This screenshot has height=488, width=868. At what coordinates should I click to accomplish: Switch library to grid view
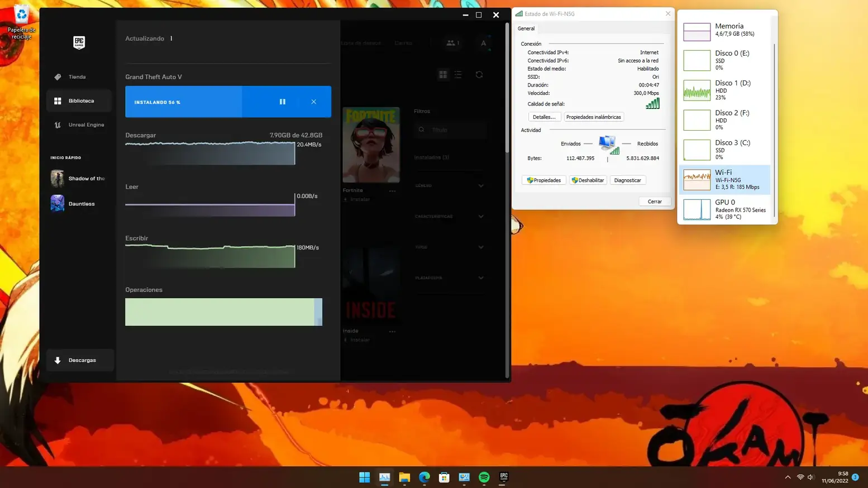[x=443, y=74]
